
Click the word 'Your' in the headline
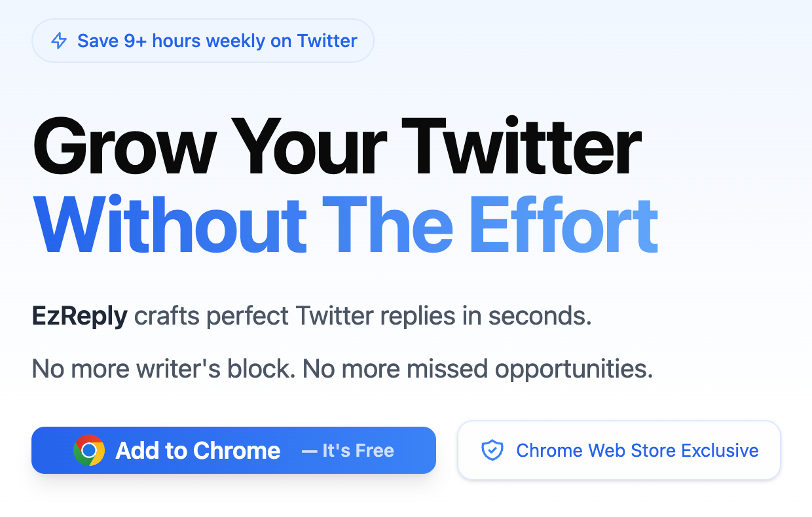[306, 147]
